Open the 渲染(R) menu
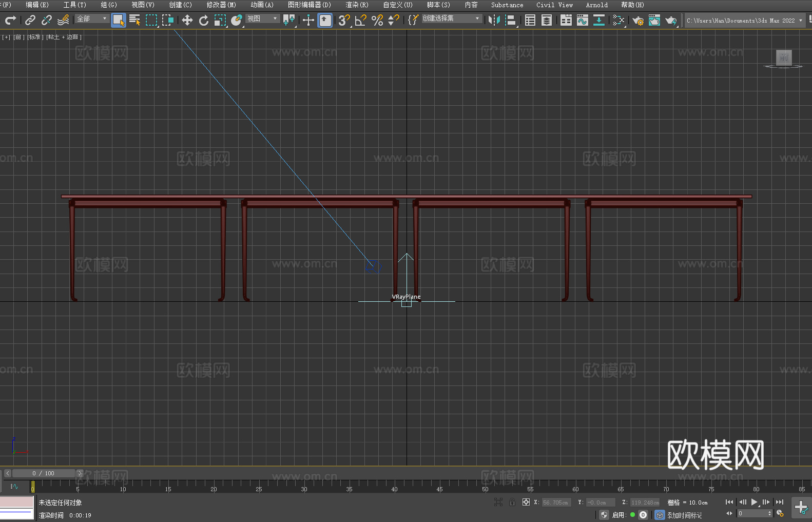 tap(357, 5)
